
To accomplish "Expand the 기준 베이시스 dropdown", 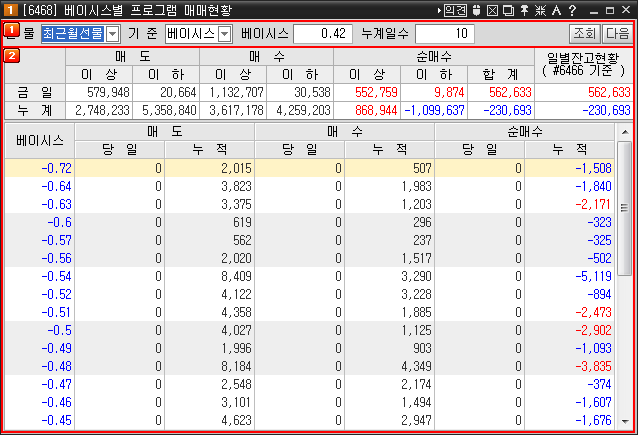I will click(224, 34).
